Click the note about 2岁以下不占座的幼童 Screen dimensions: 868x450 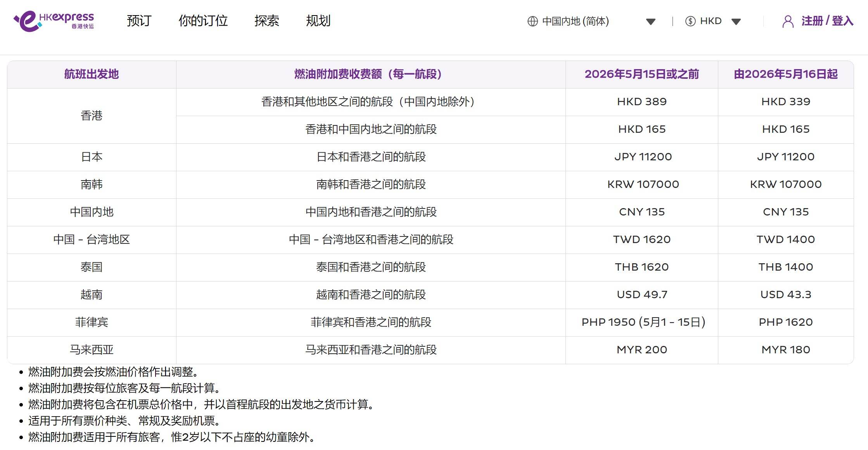point(172,437)
